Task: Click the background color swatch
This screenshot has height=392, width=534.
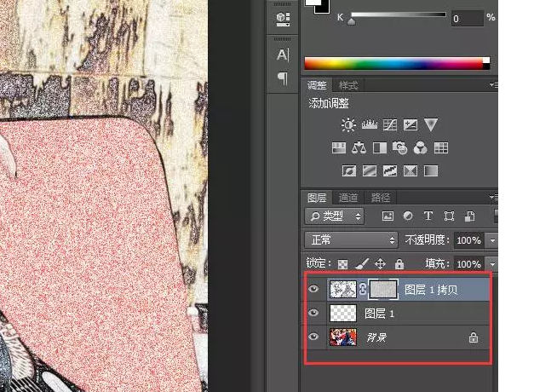Action: coord(323,9)
